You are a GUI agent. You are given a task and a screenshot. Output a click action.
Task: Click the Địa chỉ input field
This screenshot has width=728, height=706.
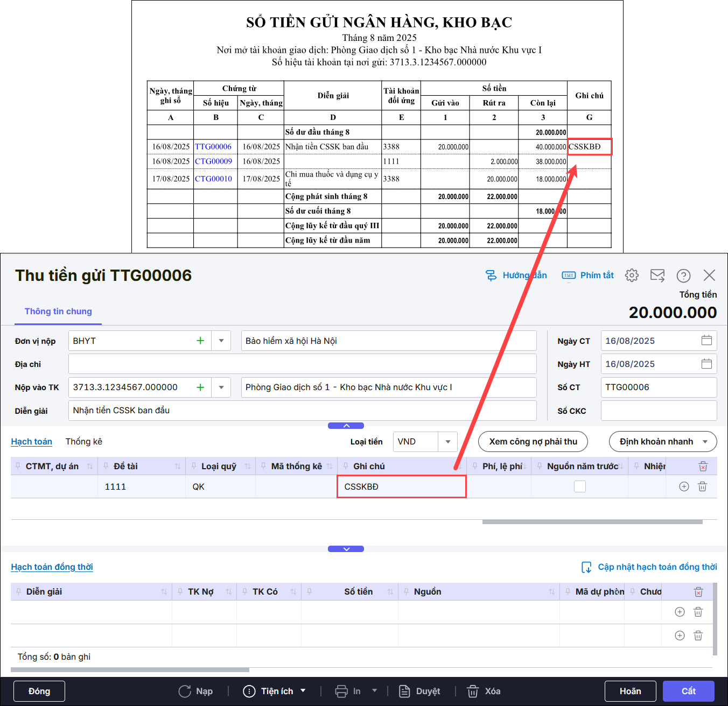(x=303, y=364)
